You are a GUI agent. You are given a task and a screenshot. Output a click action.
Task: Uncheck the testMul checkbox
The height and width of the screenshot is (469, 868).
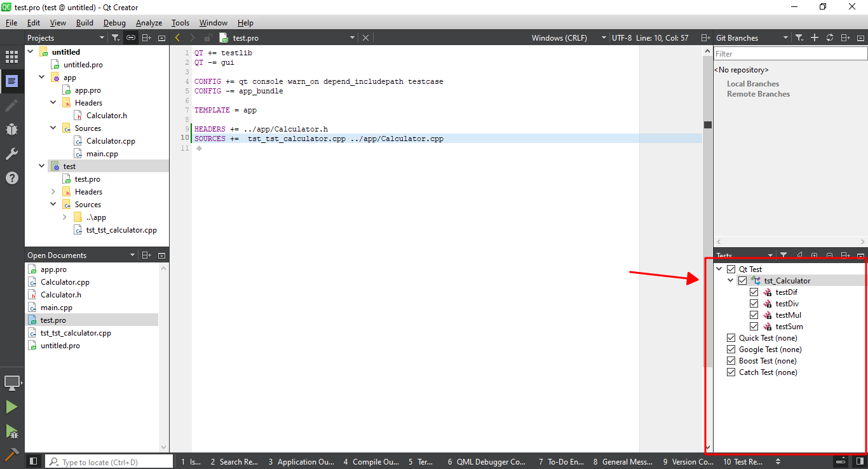pos(754,315)
